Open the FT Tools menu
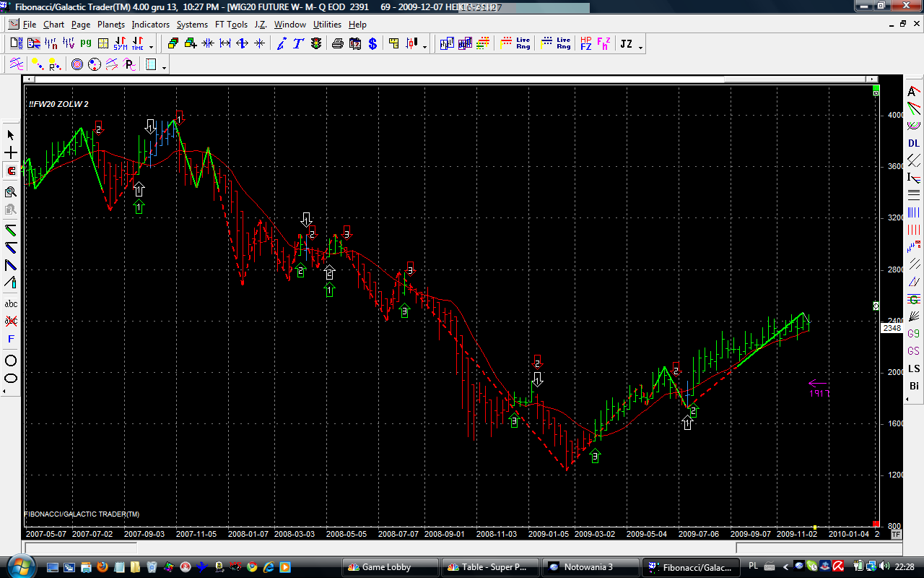The image size is (924, 578). tap(231, 25)
